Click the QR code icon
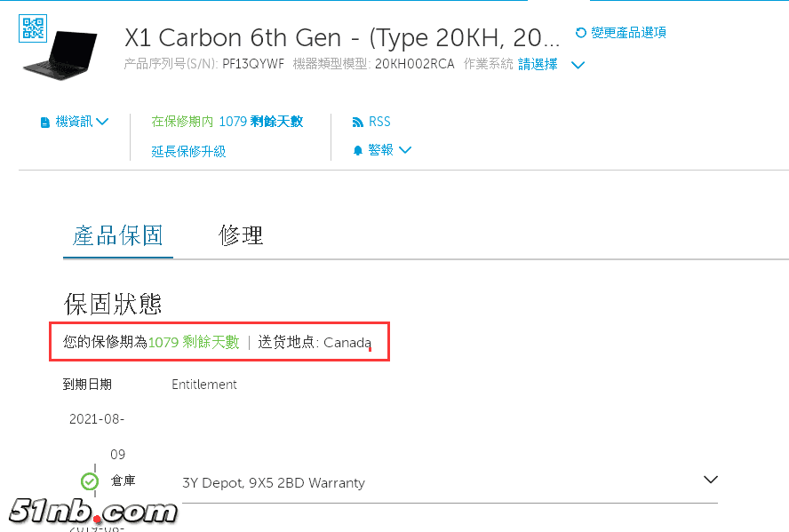789x532 pixels. (33, 28)
